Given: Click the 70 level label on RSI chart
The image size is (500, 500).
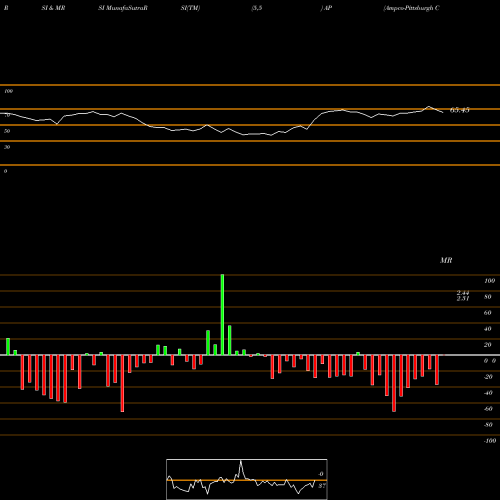Looking at the screenshot, I should pyautogui.click(x=7, y=115).
